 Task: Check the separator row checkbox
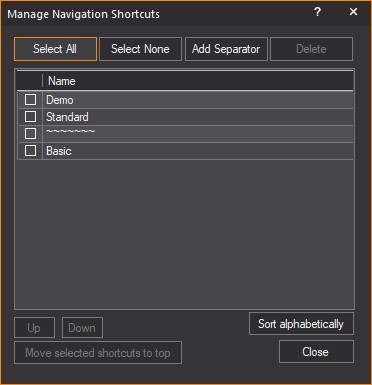point(30,134)
